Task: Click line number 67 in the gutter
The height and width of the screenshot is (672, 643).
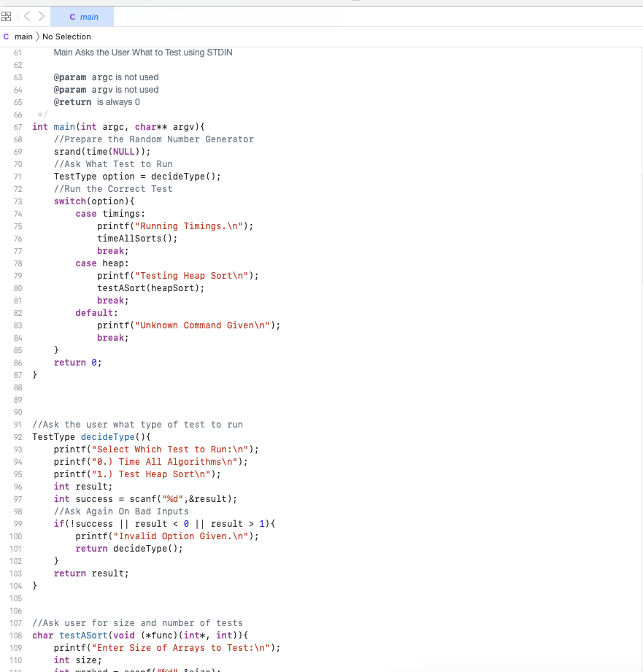Action: click(18, 126)
